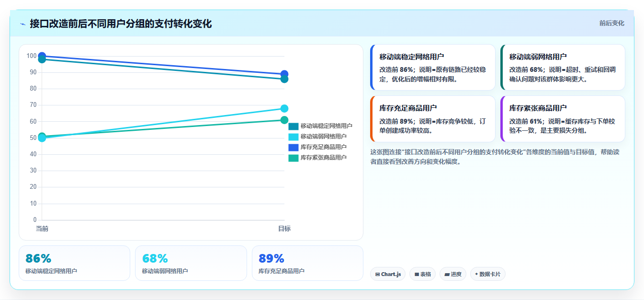Toggle 移动端弱网络用户 legend color box
The width and height of the screenshot is (644, 300).
point(294,137)
